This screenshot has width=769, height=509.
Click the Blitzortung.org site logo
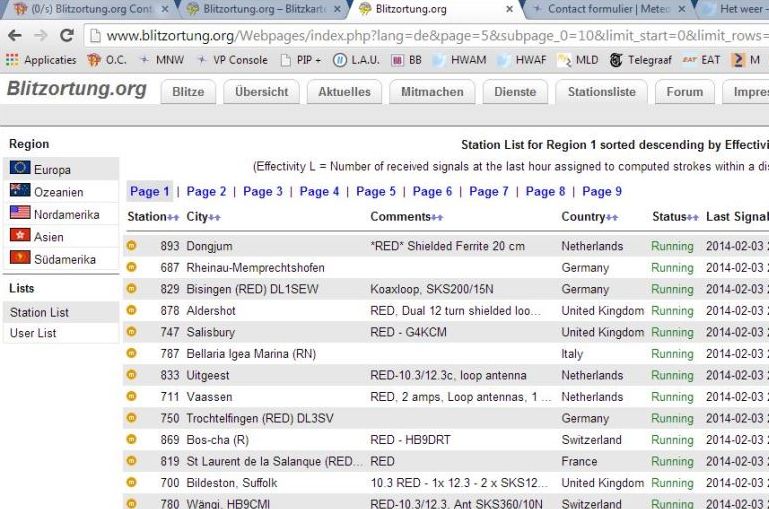pyautogui.click(x=77, y=89)
